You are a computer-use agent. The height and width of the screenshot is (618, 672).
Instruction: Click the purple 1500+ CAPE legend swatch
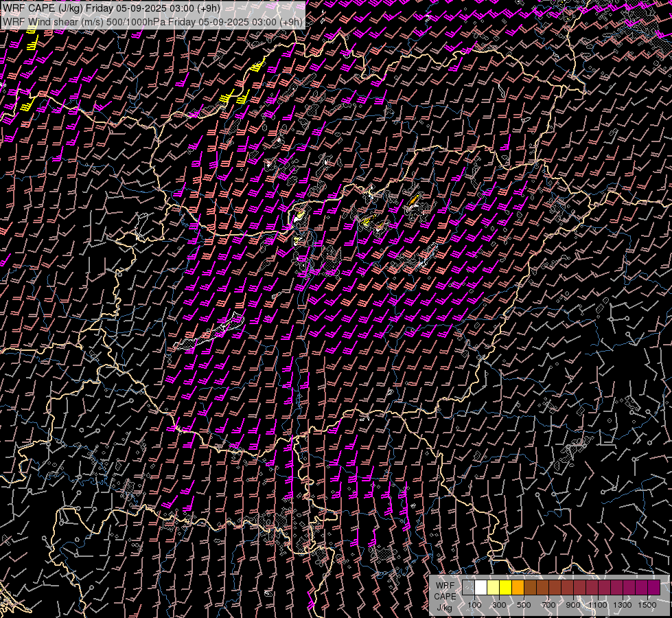pyautogui.click(x=654, y=588)
